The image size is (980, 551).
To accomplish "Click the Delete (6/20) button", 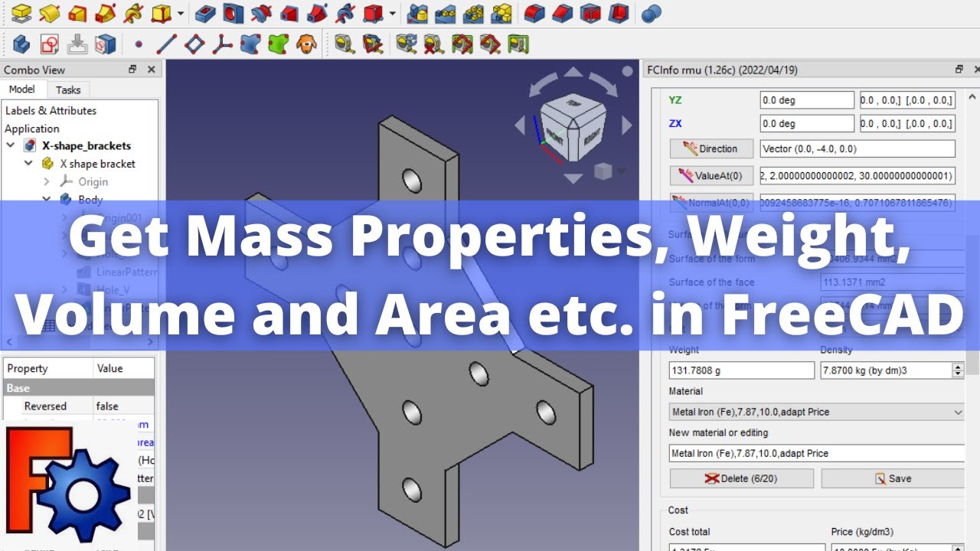I will pyautogui.click(x=741, y=478).
